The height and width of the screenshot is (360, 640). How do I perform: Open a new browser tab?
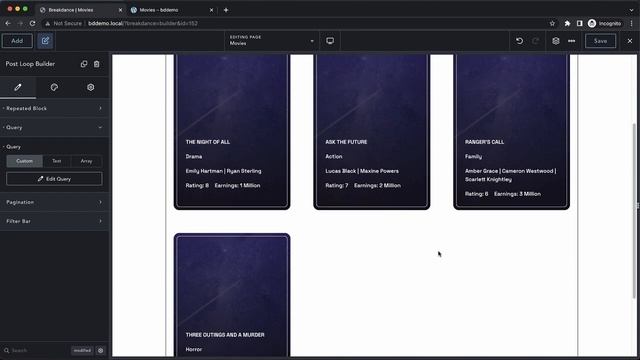pos(226,10)
